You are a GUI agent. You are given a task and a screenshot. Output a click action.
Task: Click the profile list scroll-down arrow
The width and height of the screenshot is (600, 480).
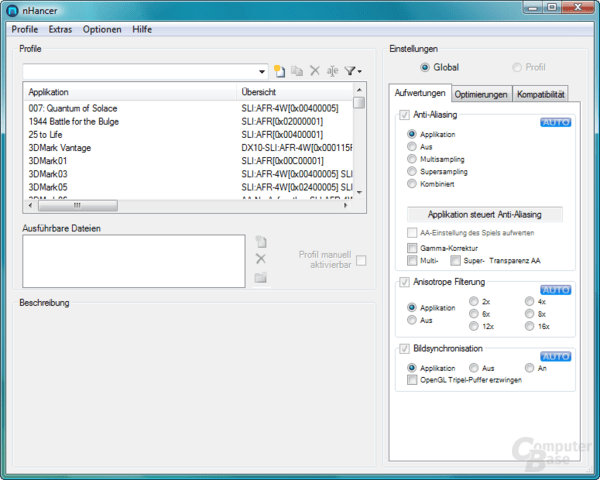[x=359, y=193]
